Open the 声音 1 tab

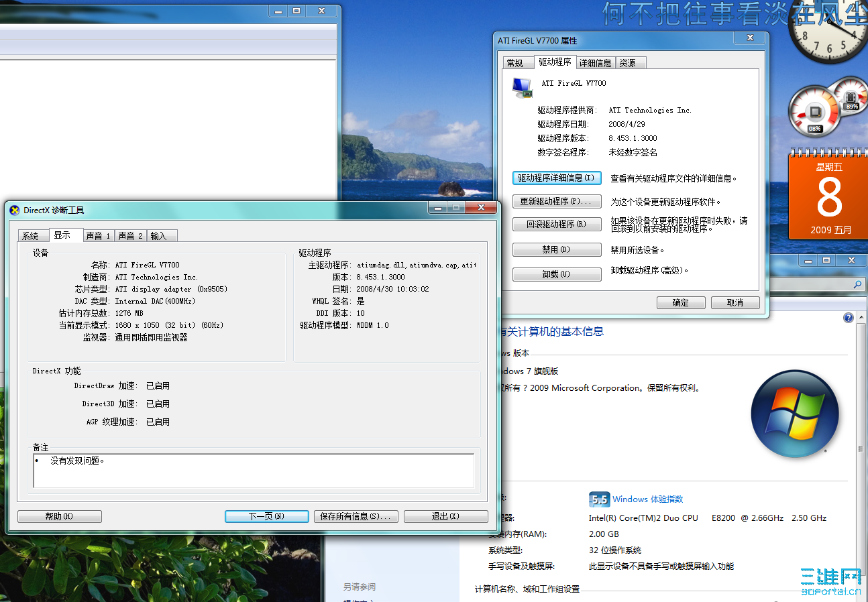point(98,236)
